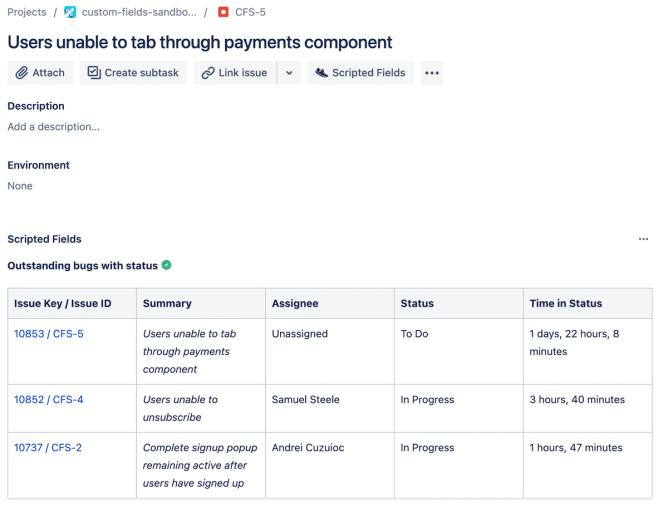Click the Time in Status column header
This screenshot has height=512, width=668.
pyautogui.click(x=566, y=303)
